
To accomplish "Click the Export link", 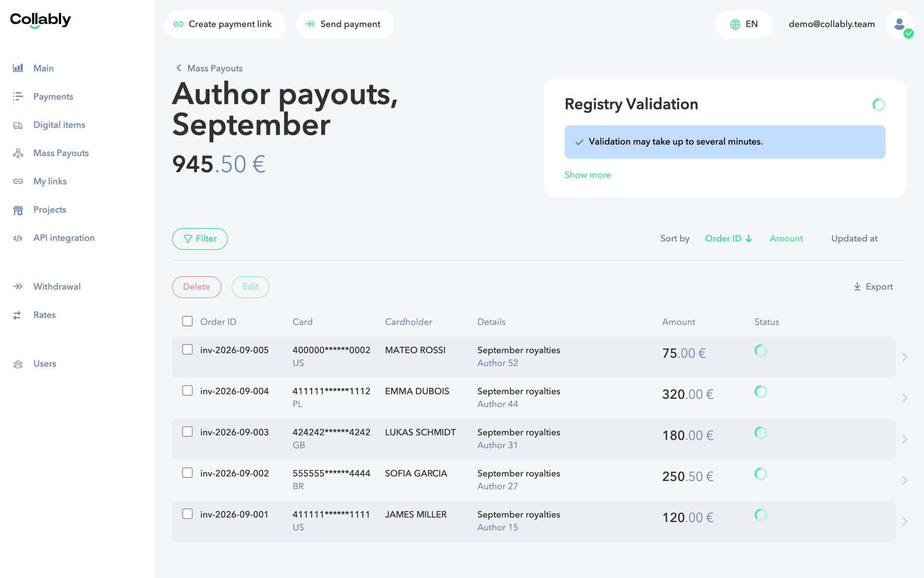I will pos(873,287).
